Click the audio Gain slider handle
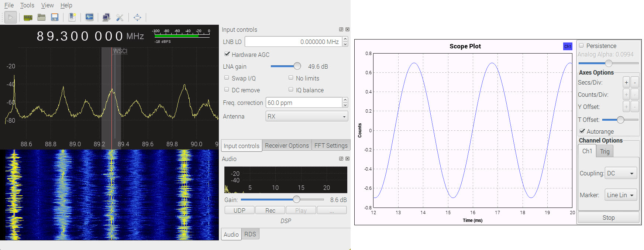The image size is (644, 250). (x=296, y=199)
